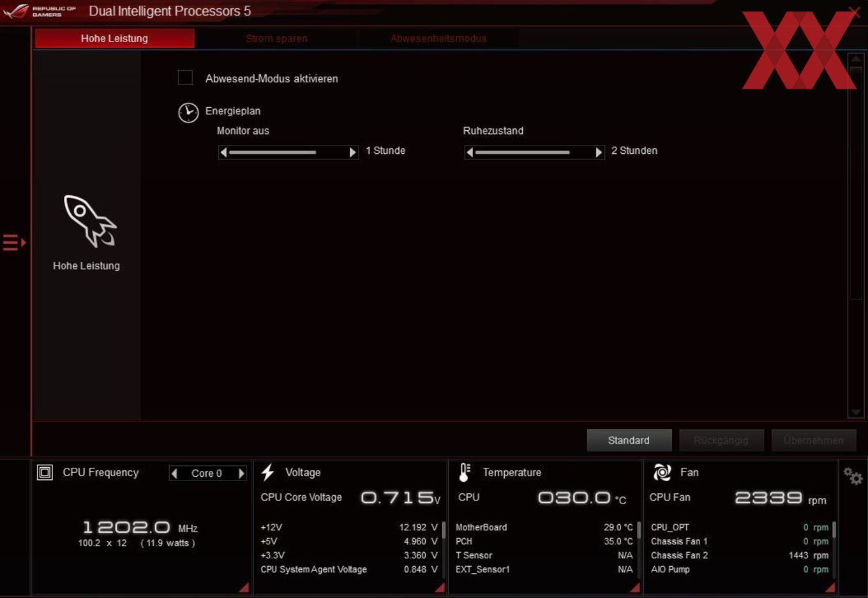Click the +3.3V voltage row
868x598 pixels.
click(x=349, y=555)
